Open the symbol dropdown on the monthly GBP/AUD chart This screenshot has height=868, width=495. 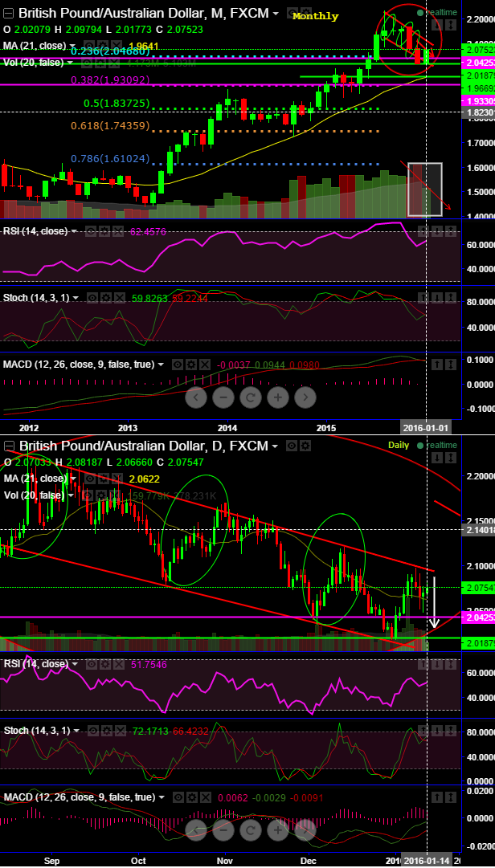coord(275,14)
